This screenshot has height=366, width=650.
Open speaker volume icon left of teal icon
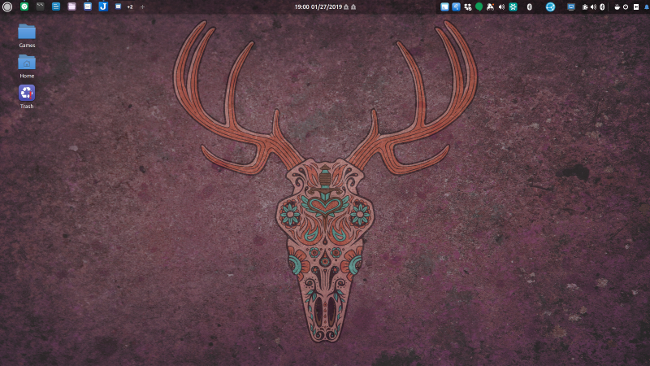(502, 7)
